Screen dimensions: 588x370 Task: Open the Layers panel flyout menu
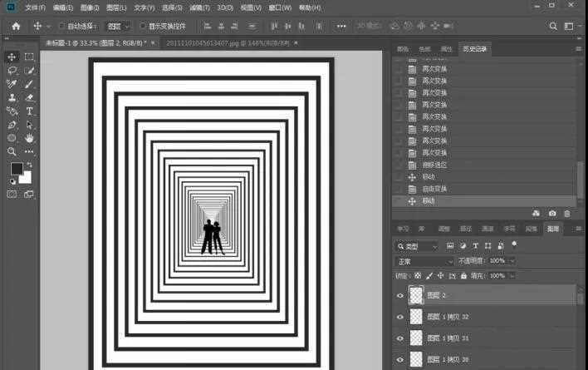579,229
